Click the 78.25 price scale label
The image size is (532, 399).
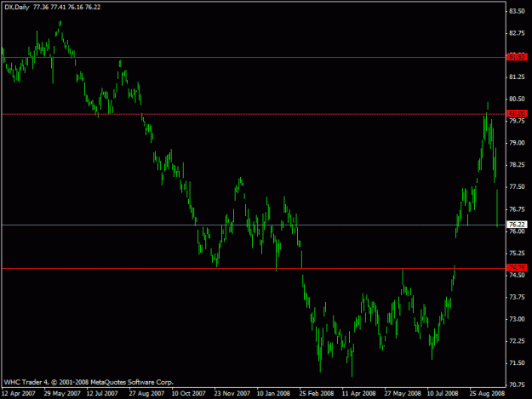(x=517, y=165)
